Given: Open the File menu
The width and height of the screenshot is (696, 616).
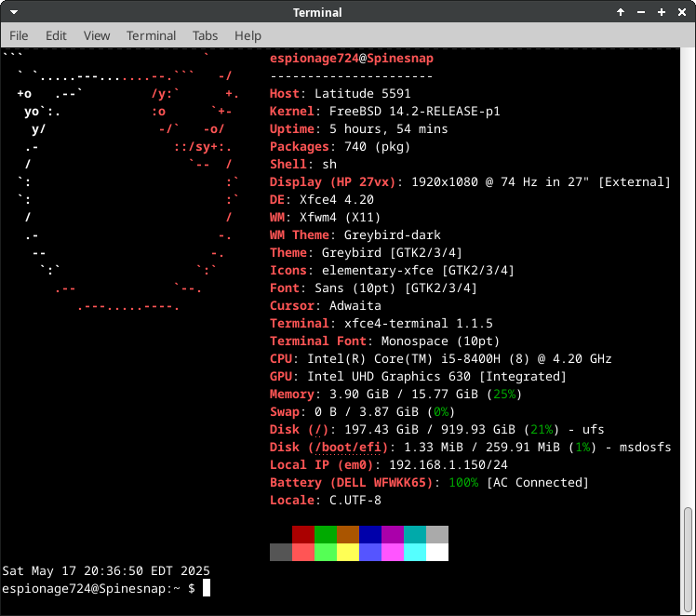Looking at the screenshot, I should 19,35.
